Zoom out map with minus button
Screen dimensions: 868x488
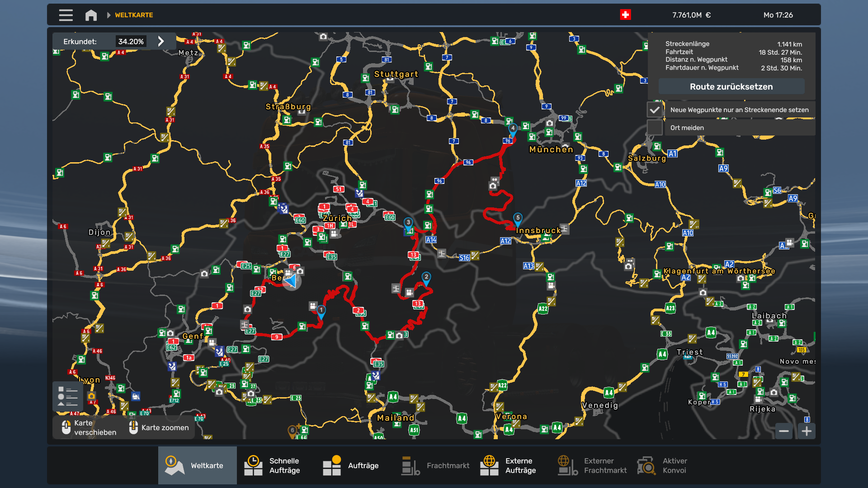click(784, 431)
